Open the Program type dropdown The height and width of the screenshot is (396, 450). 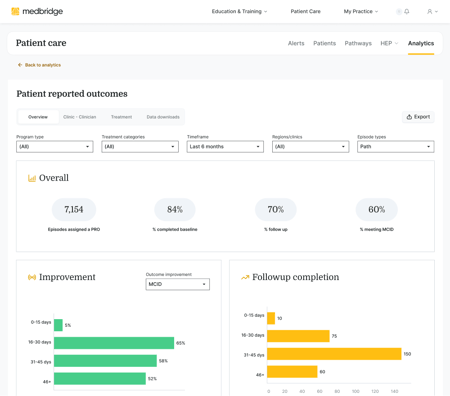coord(55,147)
